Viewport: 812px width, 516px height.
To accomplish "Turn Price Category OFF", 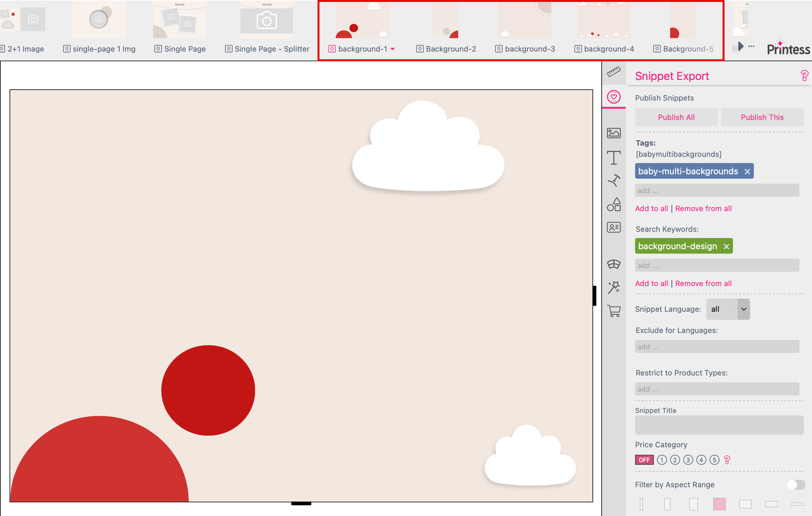I will pos(644,460).
